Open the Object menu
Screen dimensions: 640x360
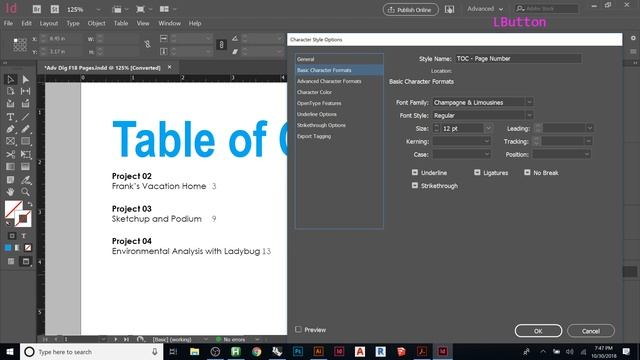tap(96, 24)
